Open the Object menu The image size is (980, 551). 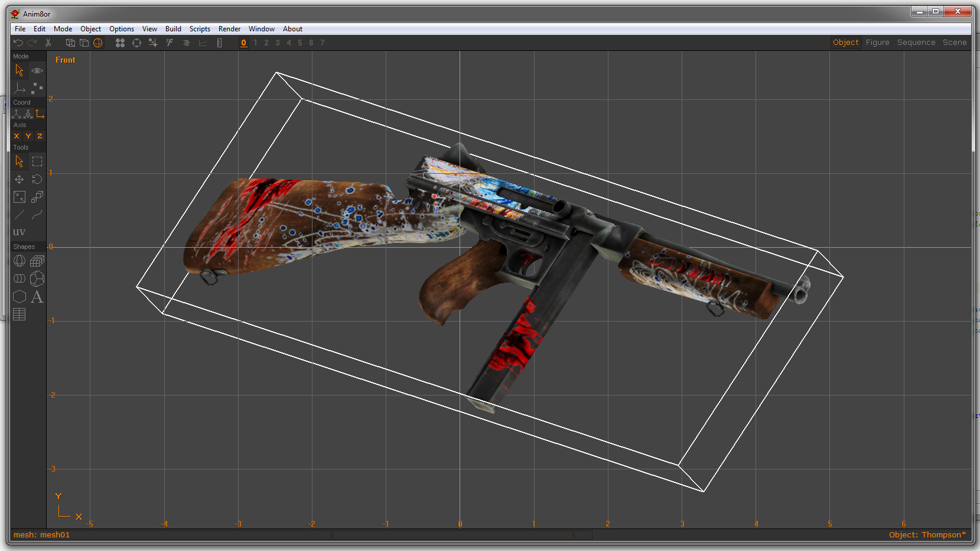point(90,29)
